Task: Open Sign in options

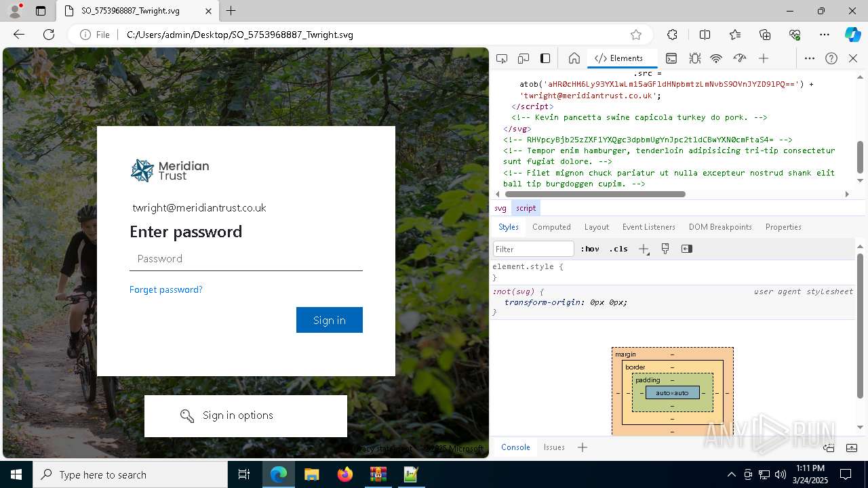Action: (245, 415)
